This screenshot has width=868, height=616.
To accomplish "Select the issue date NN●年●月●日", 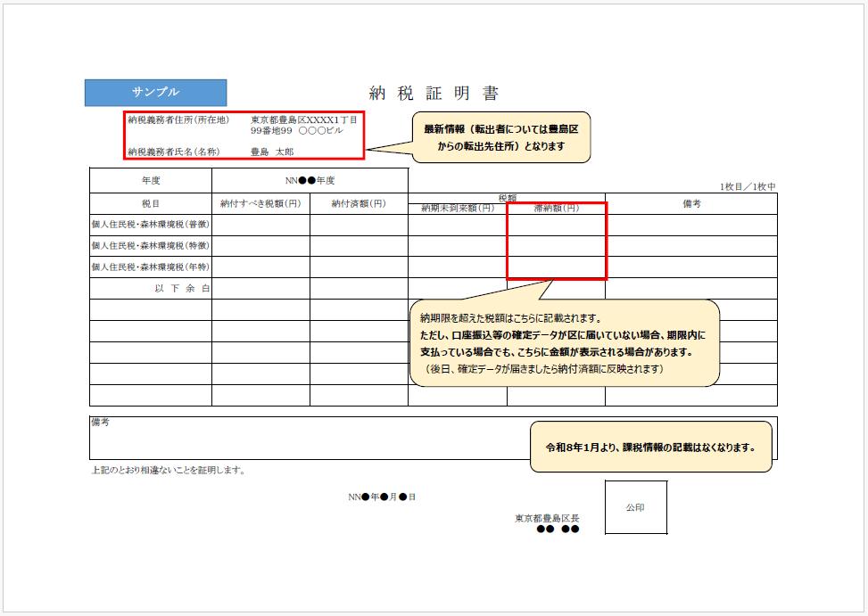I will pos(382,497).
